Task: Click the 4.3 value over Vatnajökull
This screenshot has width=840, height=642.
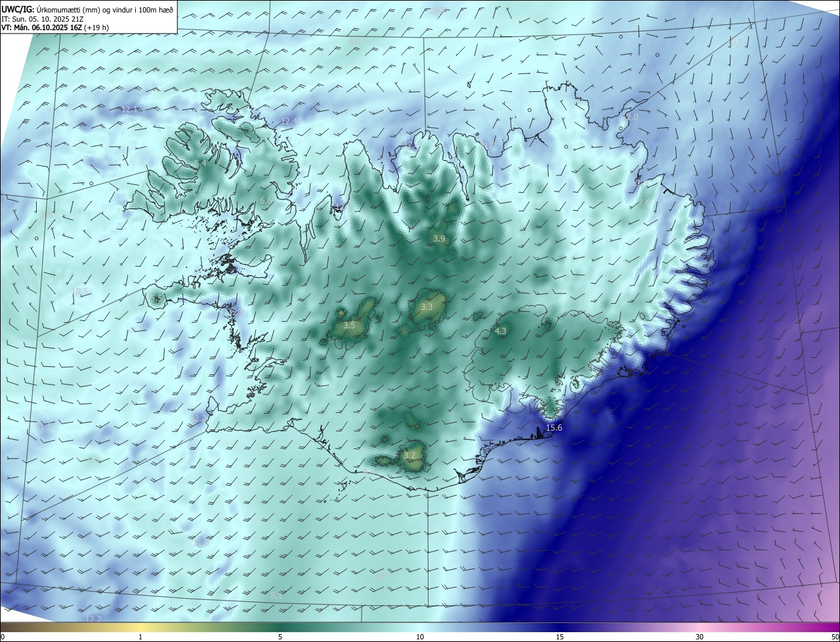Action: coord(501,331)
